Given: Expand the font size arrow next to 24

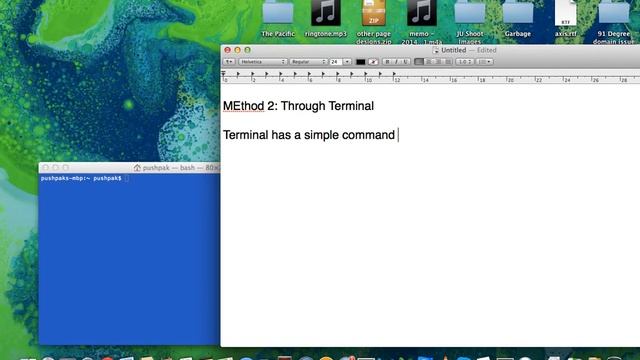Looking at the screenshot, I should tap(347, 62).
